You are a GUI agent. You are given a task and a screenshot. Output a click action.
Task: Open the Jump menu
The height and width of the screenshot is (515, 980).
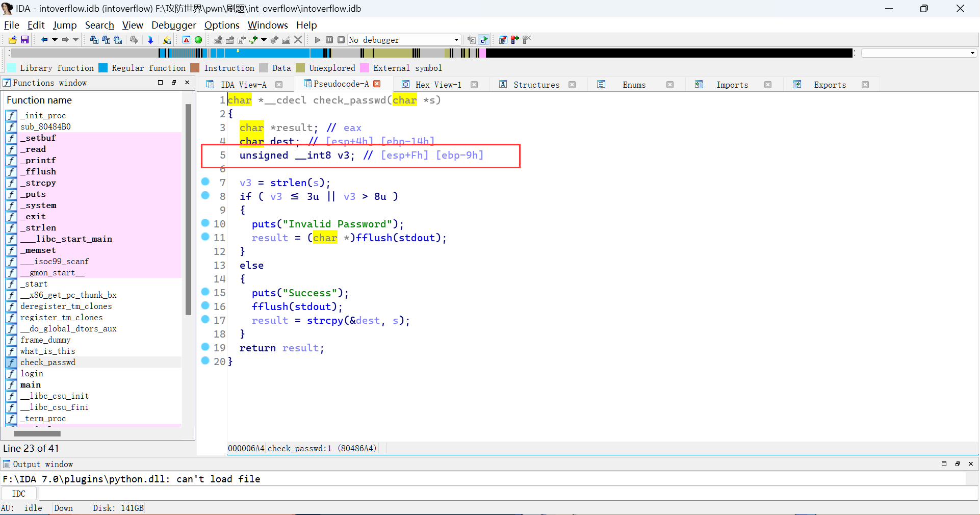pos(65,25)
